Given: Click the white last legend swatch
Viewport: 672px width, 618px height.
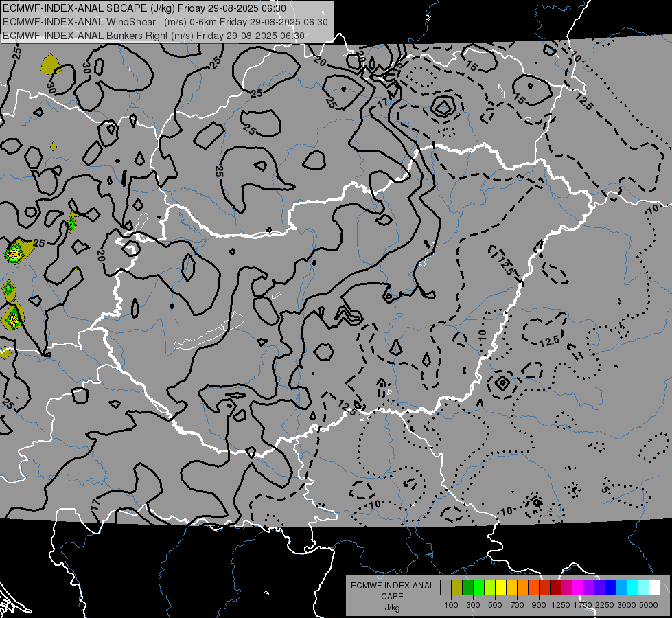Looking at the screenshot, I should click(654, 587).
